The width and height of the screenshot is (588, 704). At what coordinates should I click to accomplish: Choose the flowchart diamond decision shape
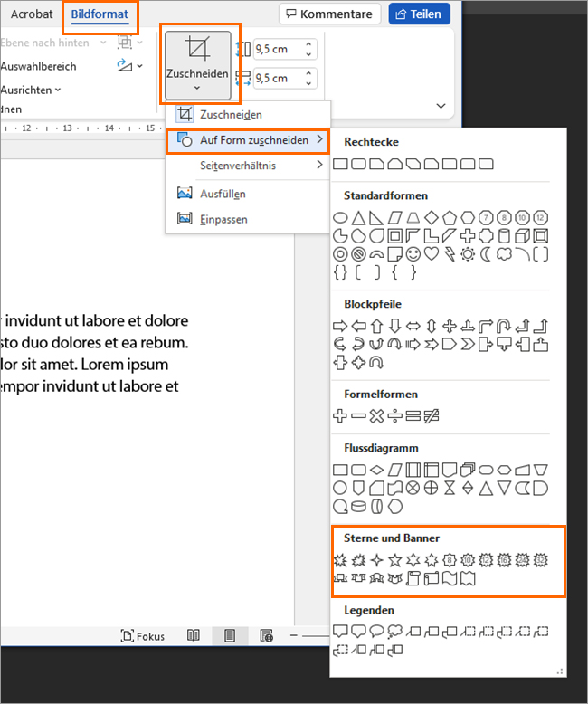tap(377, 470)
